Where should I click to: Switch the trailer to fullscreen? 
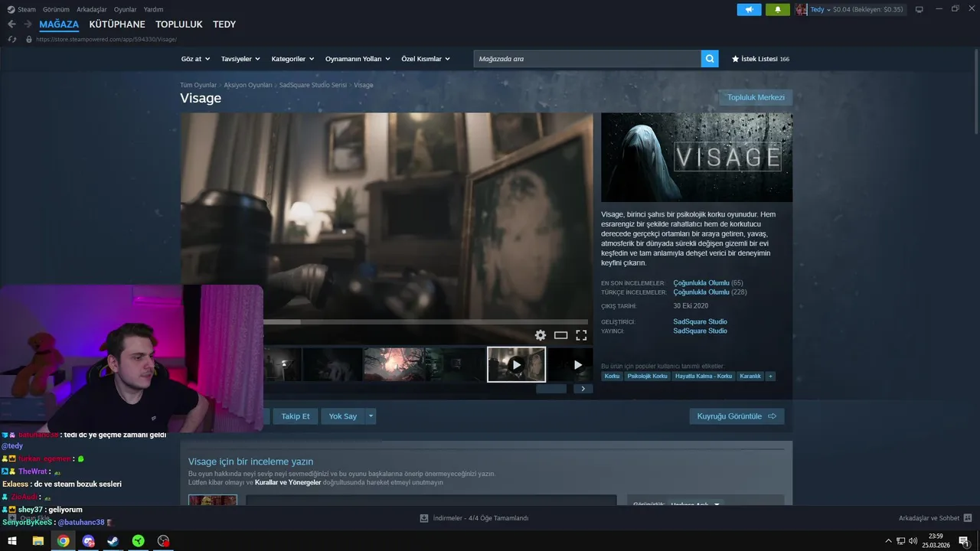coord(581,335)
